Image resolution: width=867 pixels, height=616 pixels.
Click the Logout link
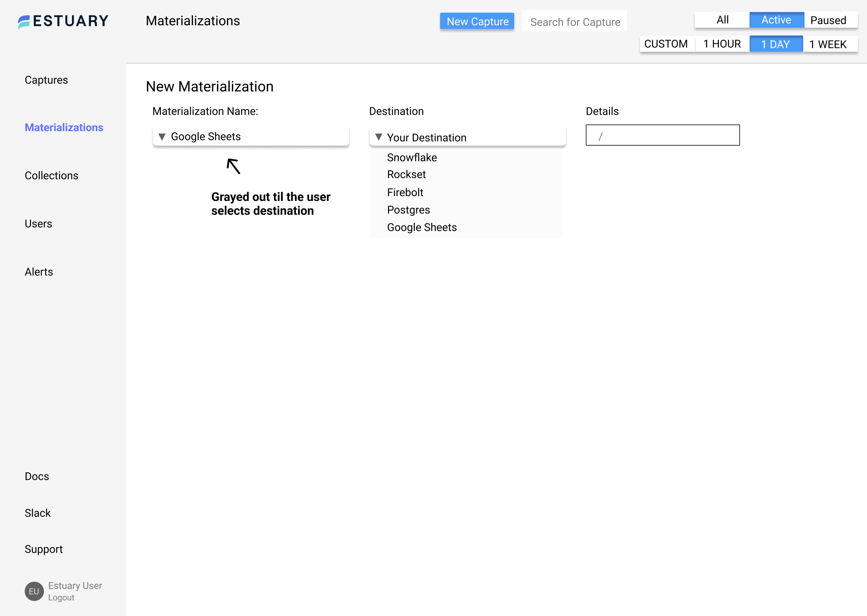click(x=61, y=597)
